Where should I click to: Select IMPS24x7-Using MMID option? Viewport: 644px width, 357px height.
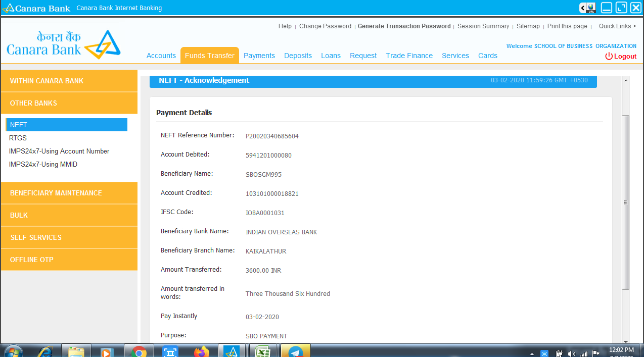[43, 164]
